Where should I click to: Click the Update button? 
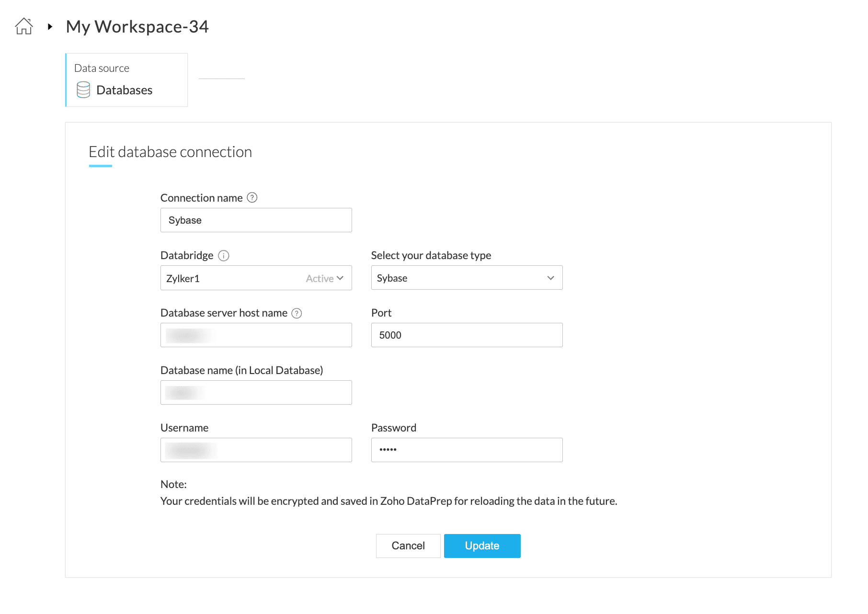[x=482, y=546]
